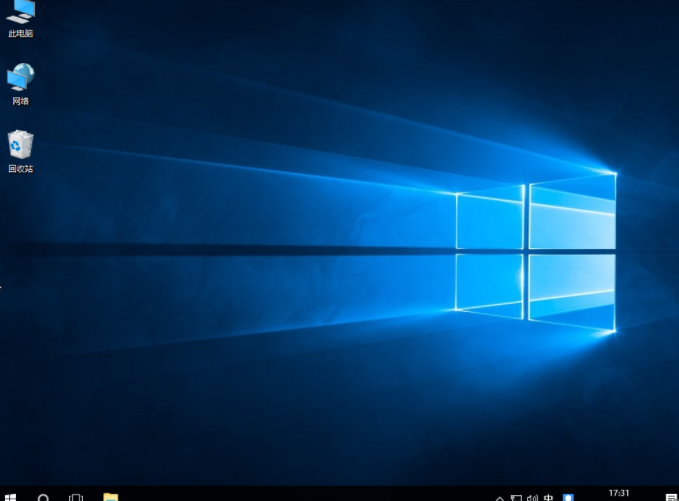Open File Explorer from taskbar
The image size is (679, 501).
(110, 498)
